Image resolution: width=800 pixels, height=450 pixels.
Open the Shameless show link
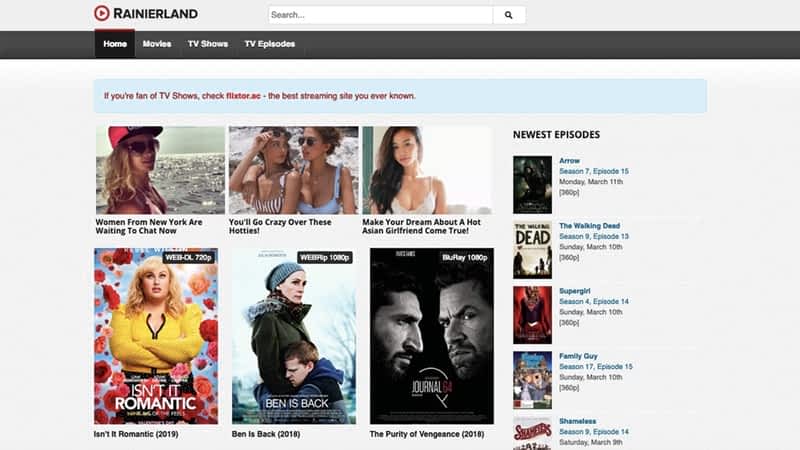coord(578,421)
